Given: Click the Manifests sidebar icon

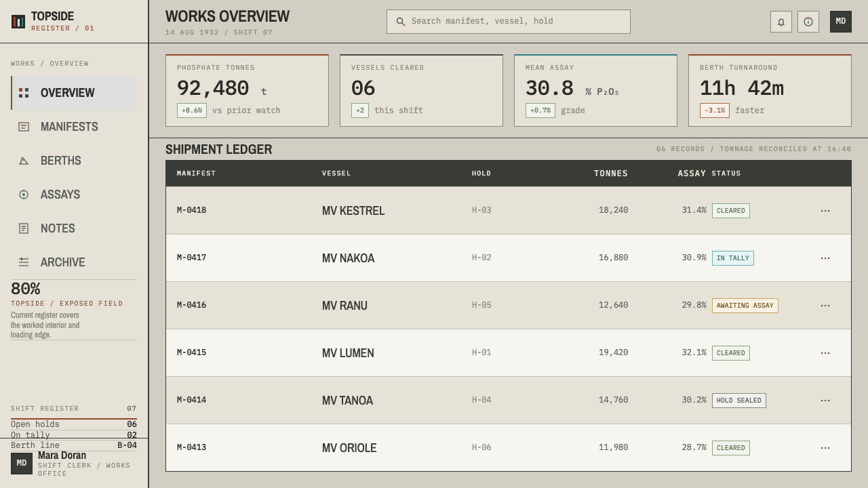Looking at the screenshot, I should [x=24, y=127].
